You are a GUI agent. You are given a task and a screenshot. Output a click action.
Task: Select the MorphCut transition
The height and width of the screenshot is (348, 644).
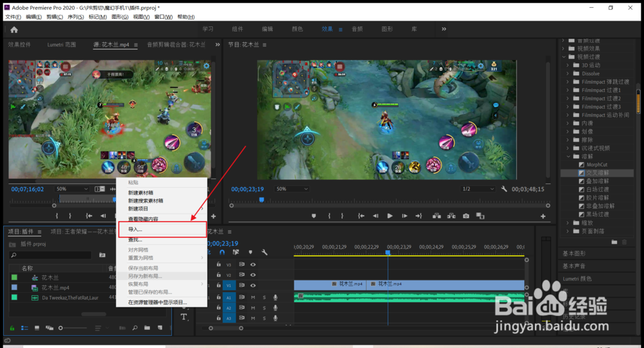596,165
